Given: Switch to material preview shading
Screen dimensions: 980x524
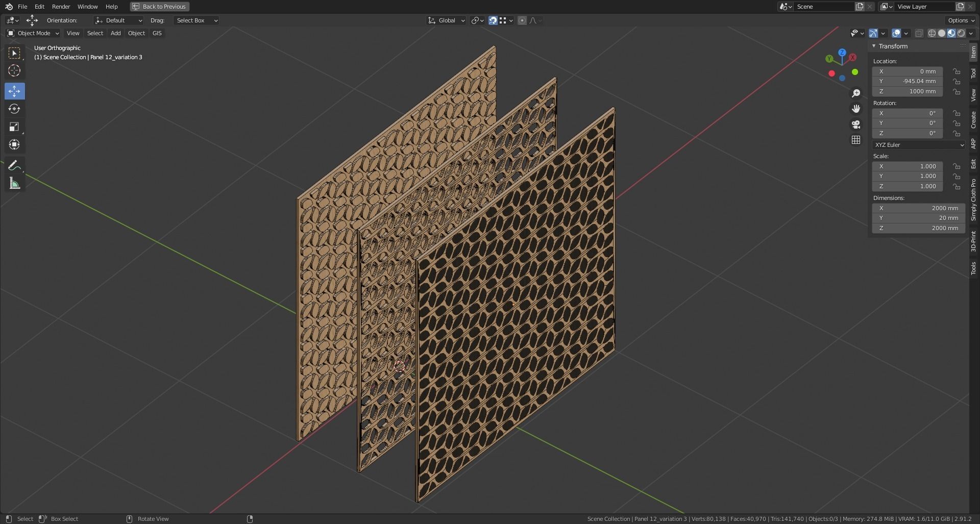Looking at the screenshot, I should [x=951, y=33].
